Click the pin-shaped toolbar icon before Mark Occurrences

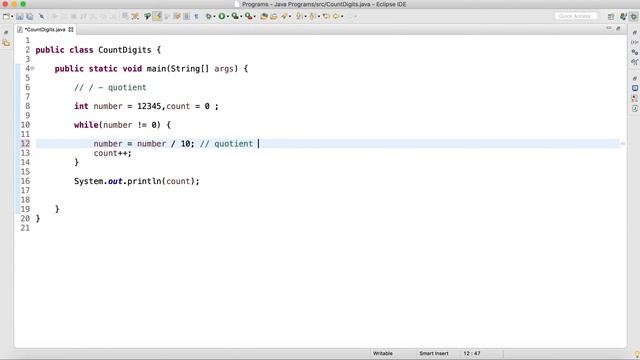[147, 16]
